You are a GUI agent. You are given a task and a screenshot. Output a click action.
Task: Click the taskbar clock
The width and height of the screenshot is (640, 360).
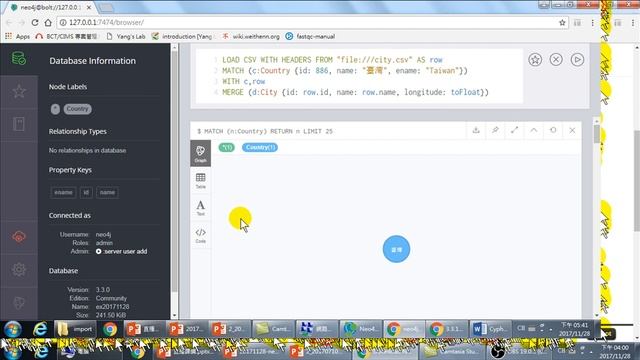[574, 329]
